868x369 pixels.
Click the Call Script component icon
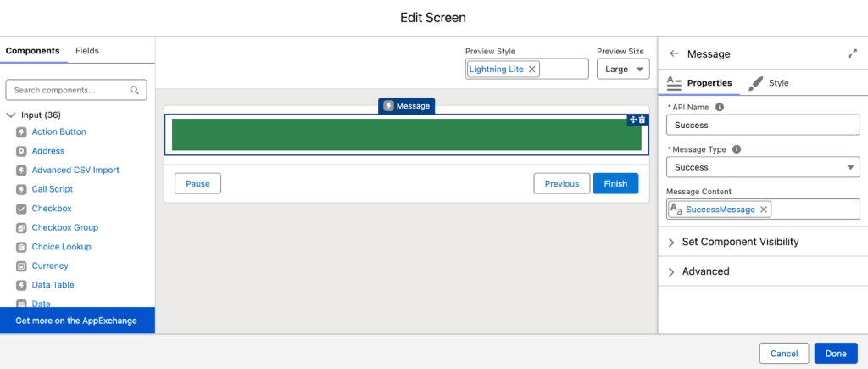21,189
